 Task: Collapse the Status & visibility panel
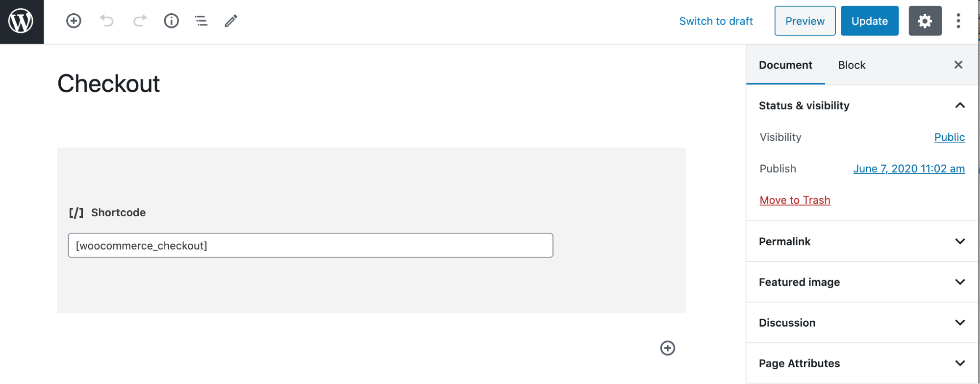[959, 105]
